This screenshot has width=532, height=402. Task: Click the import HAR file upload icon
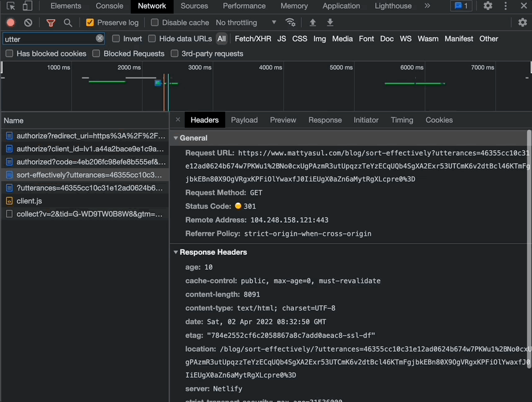[313, 22]
